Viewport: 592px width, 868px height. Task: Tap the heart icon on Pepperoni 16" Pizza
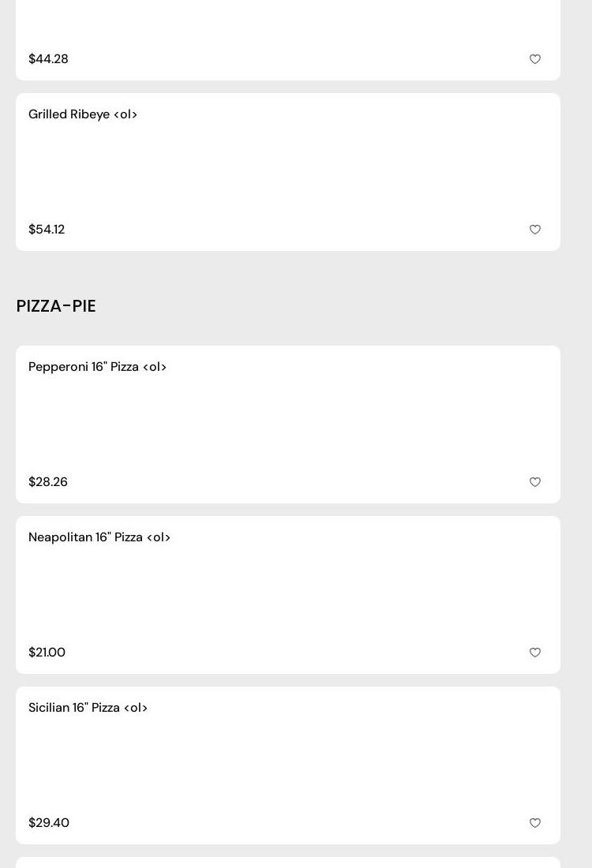(535, 482)
